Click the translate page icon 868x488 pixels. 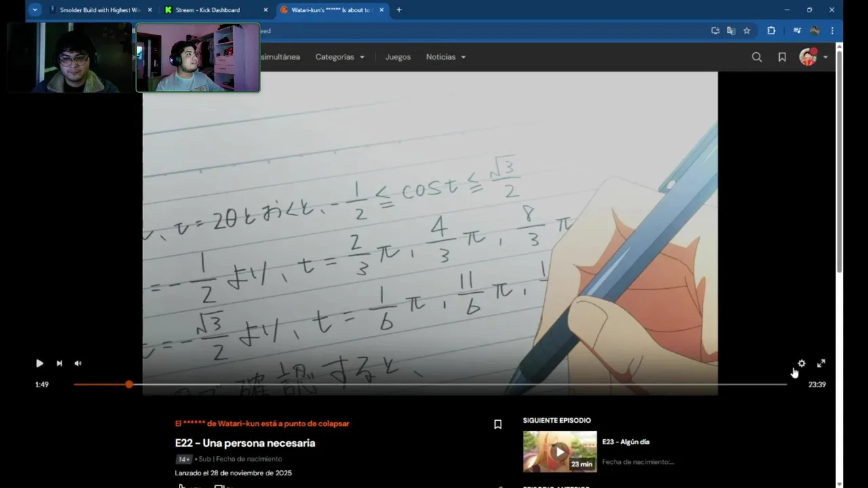point(731,30)
